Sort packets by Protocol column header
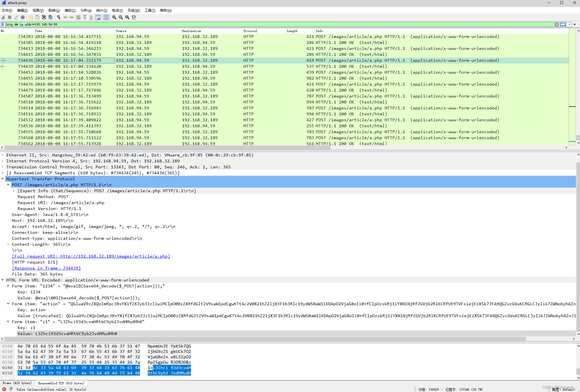Viewport: 580px width, 392px height. coord(264,31)
